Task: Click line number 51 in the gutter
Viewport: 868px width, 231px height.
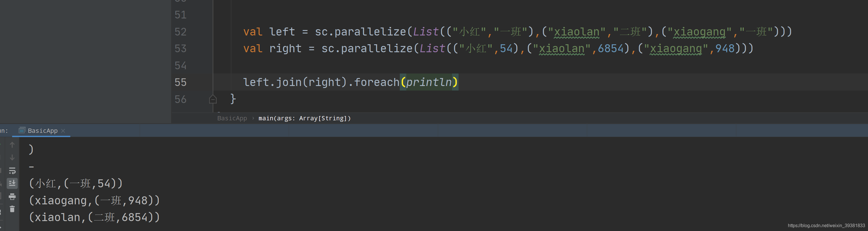Action: click(x=180, y=15)
